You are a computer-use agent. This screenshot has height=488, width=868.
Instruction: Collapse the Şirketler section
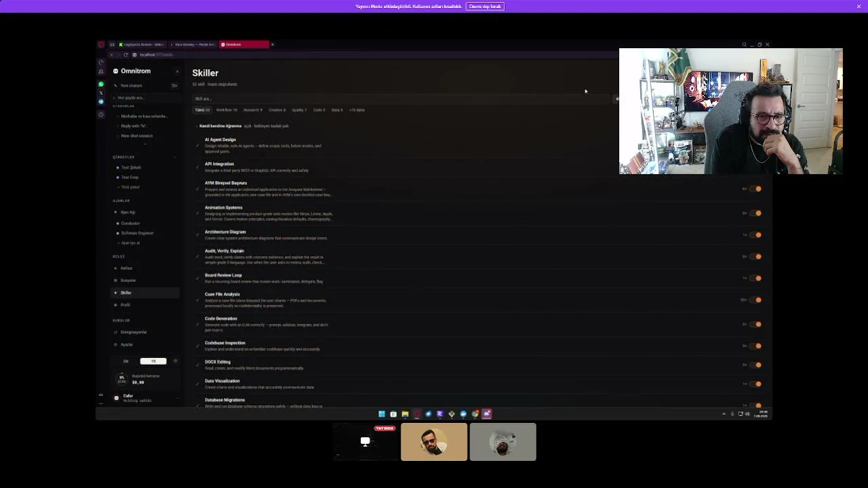pos(174,157)
